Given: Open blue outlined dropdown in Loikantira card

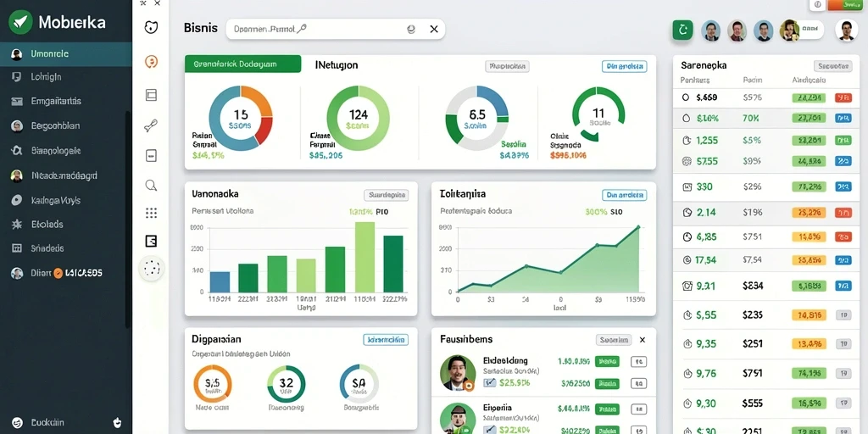Looking at the screenshot, I should 624,195.
